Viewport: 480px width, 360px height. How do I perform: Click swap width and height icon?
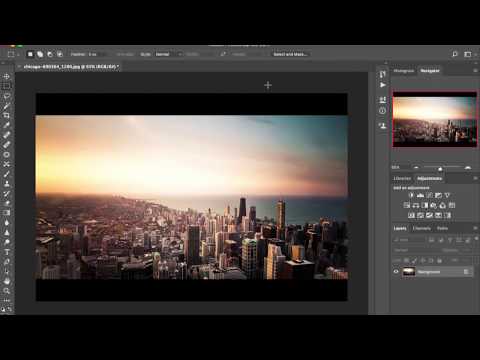coord(223,54)
